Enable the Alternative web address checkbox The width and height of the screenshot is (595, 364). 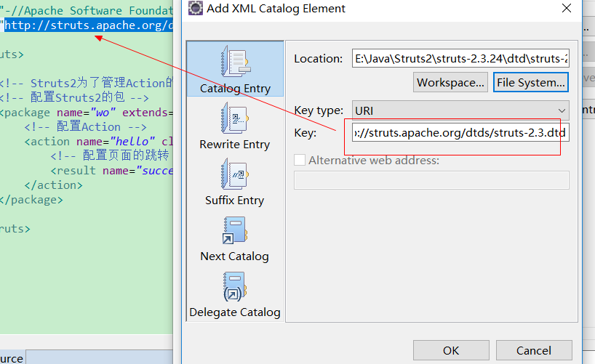[299, 160]
